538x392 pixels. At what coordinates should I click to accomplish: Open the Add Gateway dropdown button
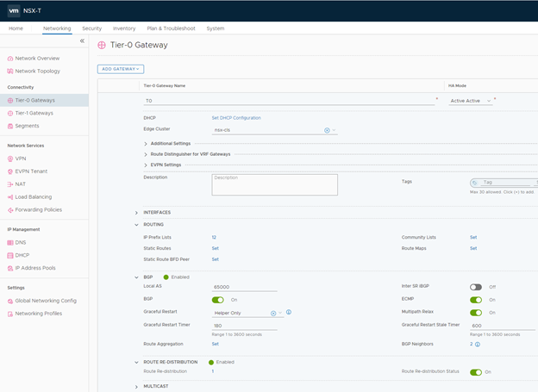(121, 69)
